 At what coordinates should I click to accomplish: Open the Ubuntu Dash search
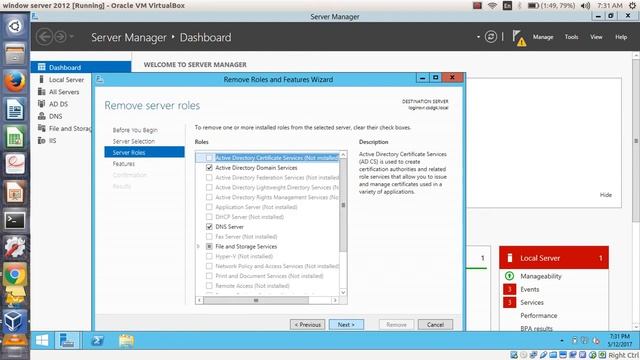(x=15, y=26)
